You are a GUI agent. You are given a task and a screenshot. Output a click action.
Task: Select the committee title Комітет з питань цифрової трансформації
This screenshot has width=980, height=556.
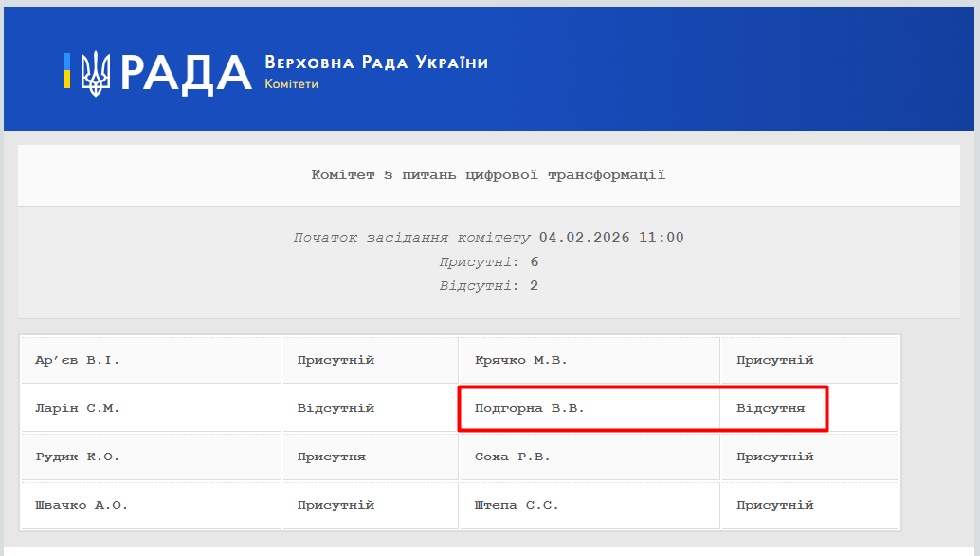pos(489,175)
